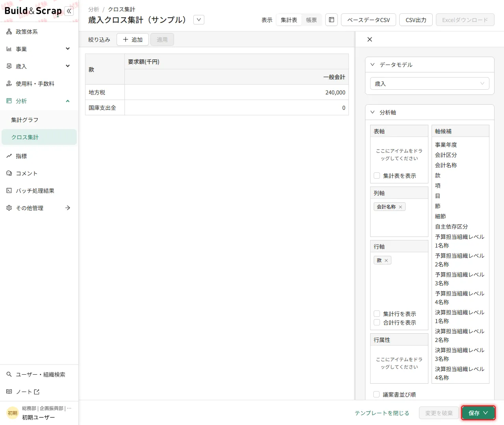Enable 集計表を表示 checkbox
Screen dimensions: 504x425
(377, 176)
